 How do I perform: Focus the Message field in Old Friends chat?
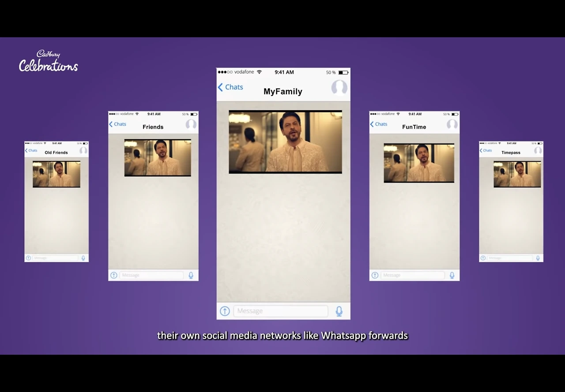(55, 258)
